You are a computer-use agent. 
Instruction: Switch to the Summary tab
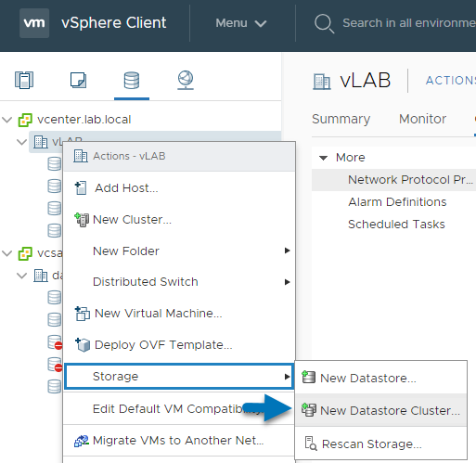[341, 119]
